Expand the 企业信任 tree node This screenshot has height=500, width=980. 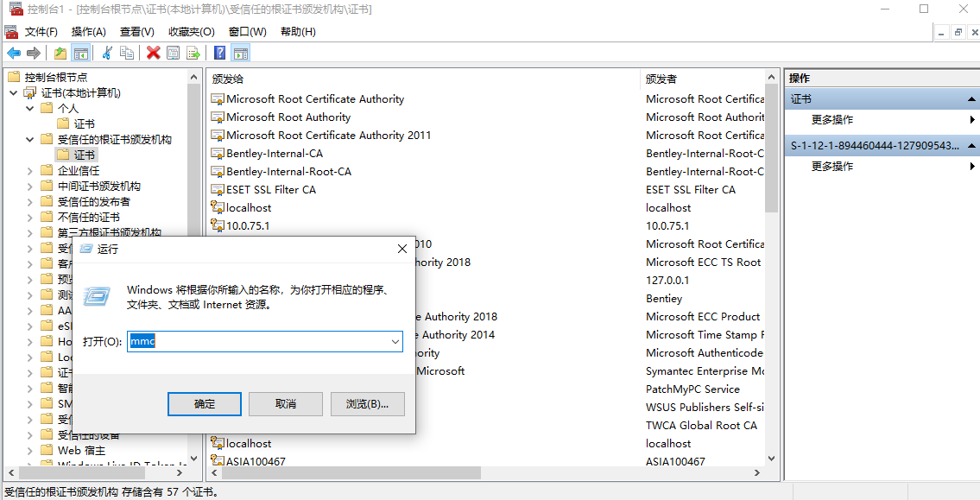pos(29,170)
